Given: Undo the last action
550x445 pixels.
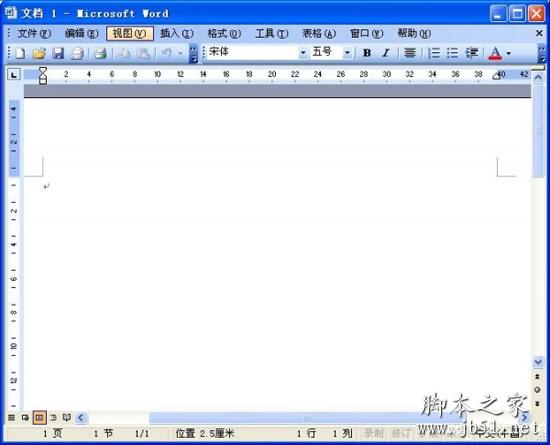Looking at the screenshot, I should [166, 53].
